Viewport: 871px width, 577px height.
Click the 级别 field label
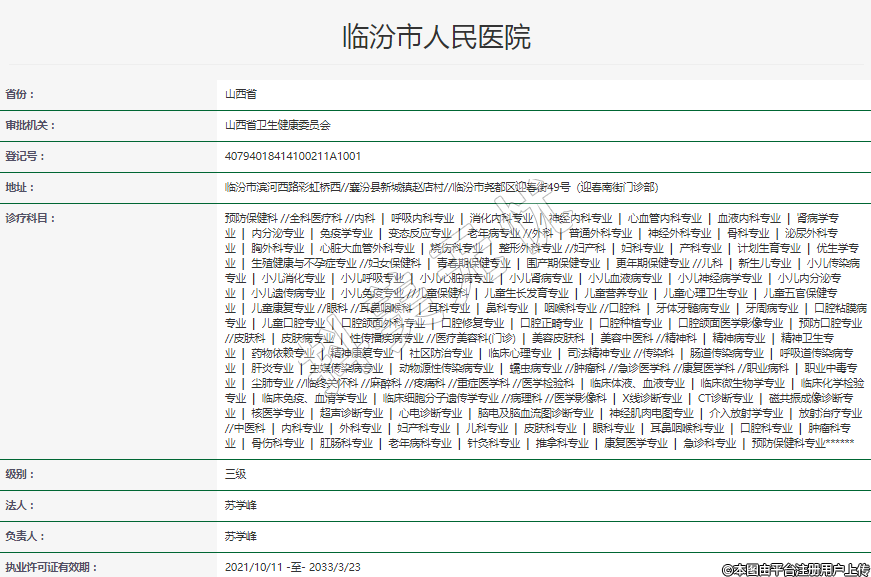click(x=20, y=474)
